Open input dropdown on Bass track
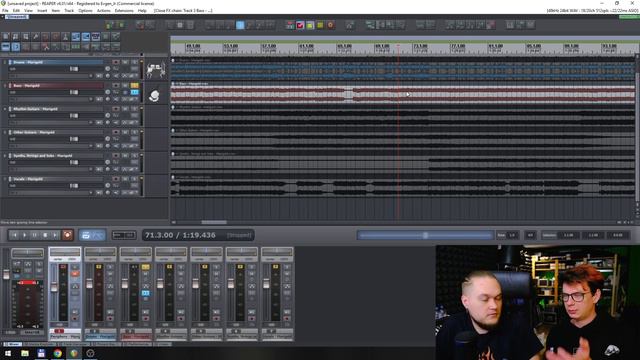The width and height of the screenshot is (640, 360). click(x=91, y=99)
